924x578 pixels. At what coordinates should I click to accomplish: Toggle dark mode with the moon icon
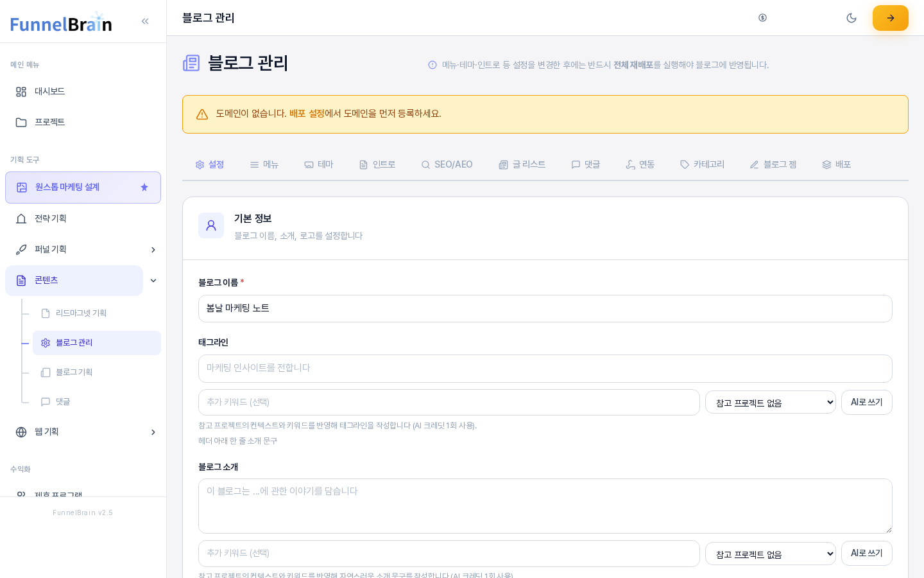tap(851, 18)
